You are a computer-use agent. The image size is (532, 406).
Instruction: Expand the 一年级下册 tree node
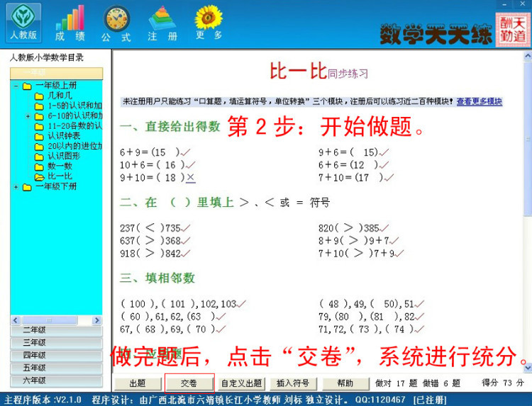pyautogui.click(x=16, y=187)
